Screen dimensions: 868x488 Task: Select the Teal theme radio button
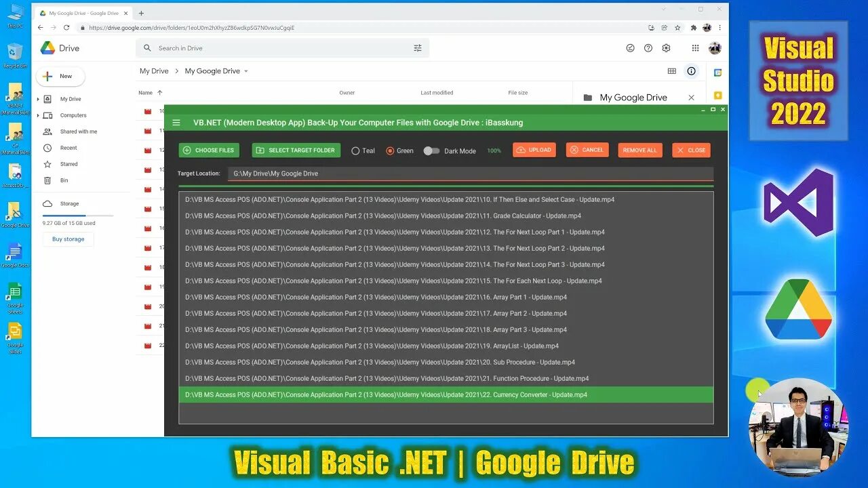coord(363,151)
